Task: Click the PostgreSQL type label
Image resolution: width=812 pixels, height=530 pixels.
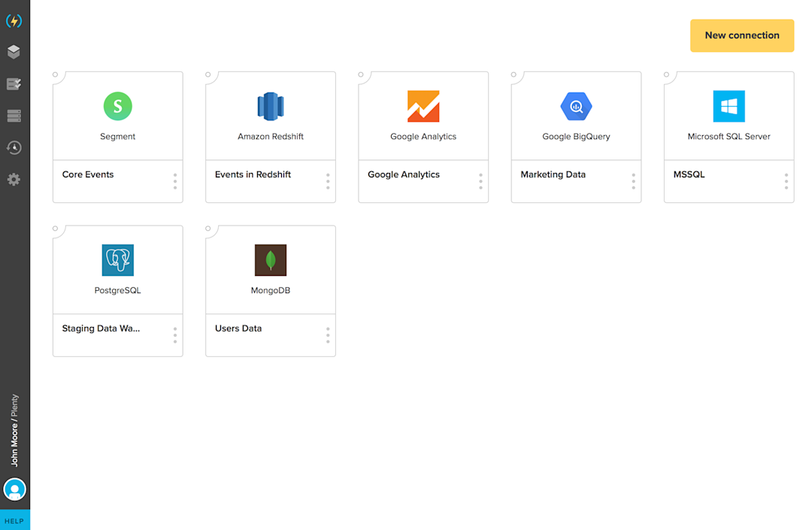Action: pyautogui.click(x=117, y=290)
